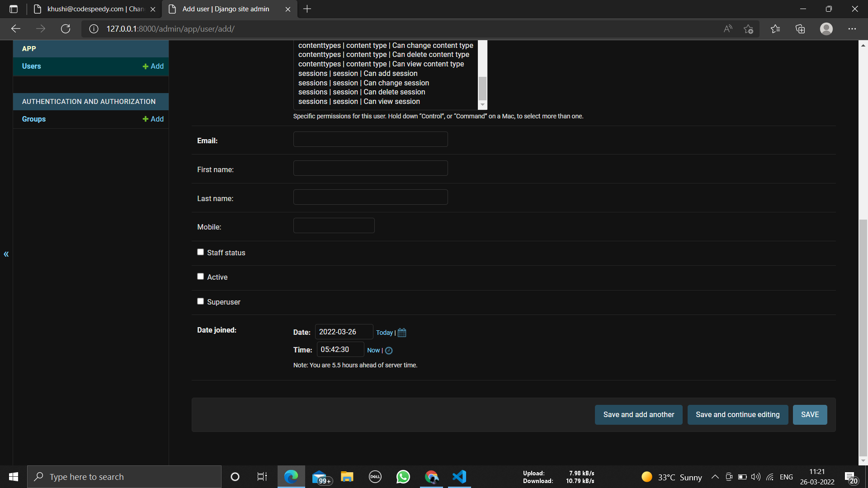This screenshot has width=868, height=488.
Task: Open browser Collections icon
Action: 800,29
